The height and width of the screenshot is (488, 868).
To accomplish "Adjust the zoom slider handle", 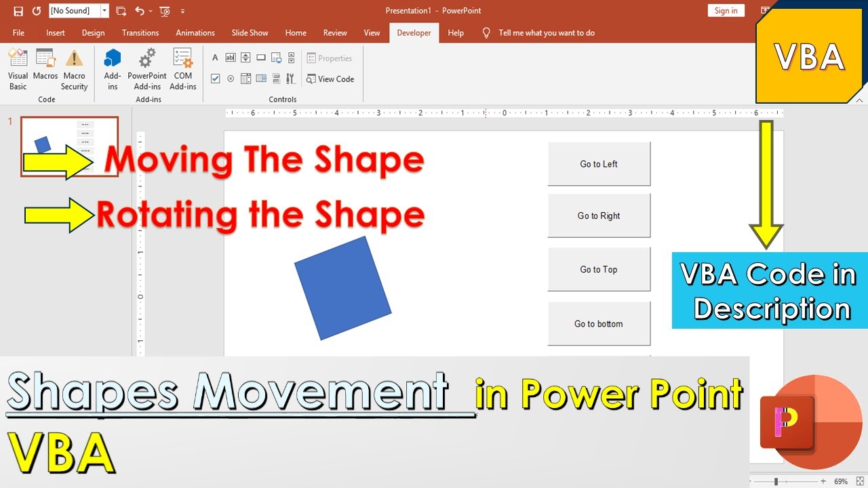I will (776, 481).
